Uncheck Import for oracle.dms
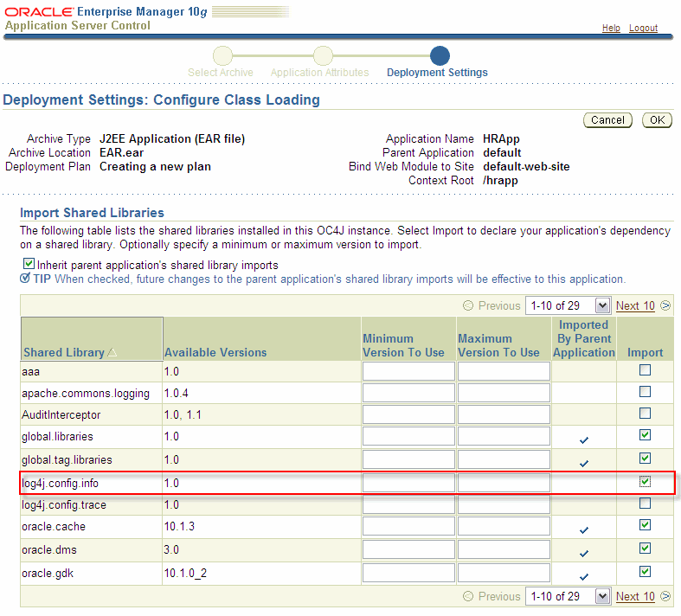Image resolution: width=681 pixels, height=616 pixels. tap(645, 549)
